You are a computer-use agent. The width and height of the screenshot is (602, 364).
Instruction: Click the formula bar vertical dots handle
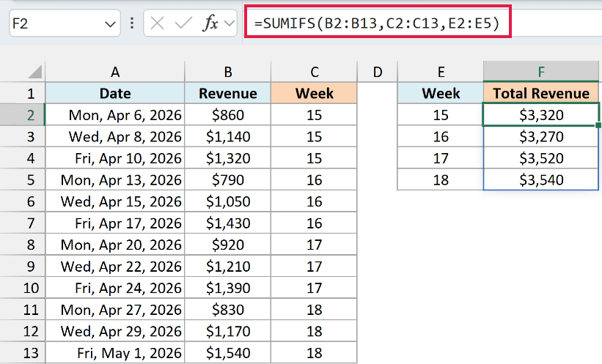coord(132,23)
